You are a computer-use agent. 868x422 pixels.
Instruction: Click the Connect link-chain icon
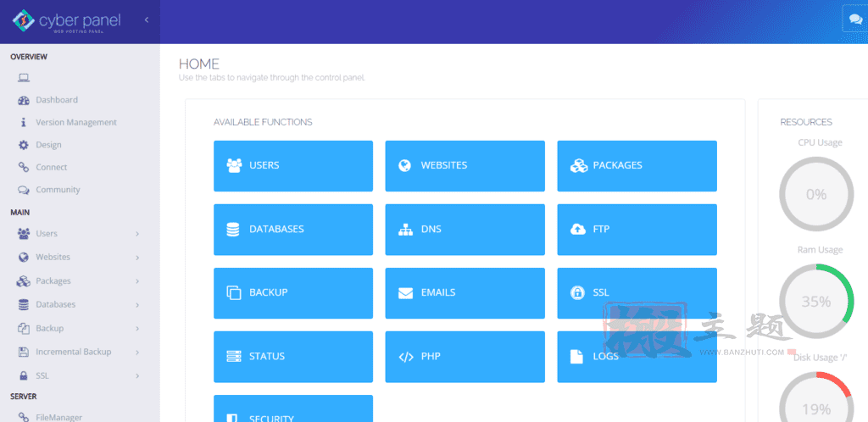[23, 167]
